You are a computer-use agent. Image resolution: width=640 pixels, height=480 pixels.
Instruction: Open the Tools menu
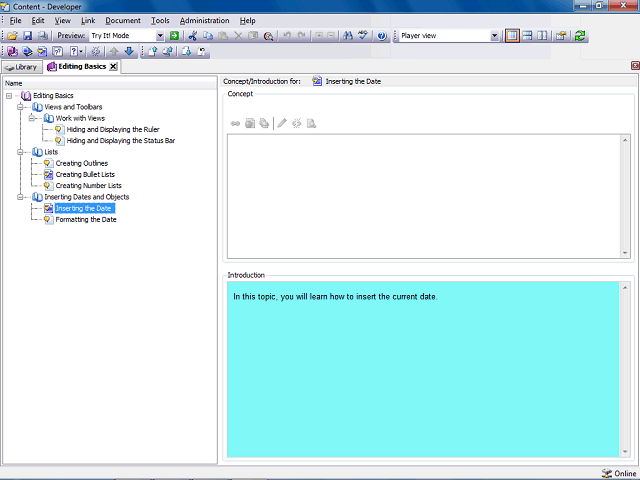coord(160,20)
